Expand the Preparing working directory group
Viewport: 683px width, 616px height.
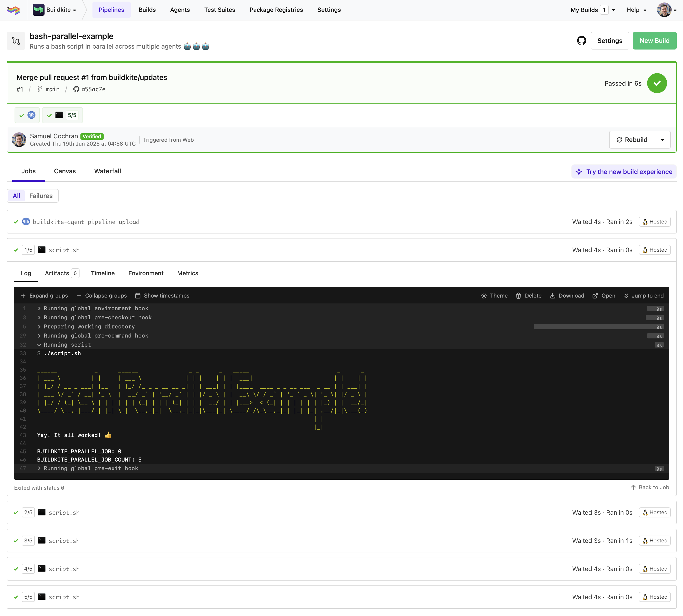[89, 327]
